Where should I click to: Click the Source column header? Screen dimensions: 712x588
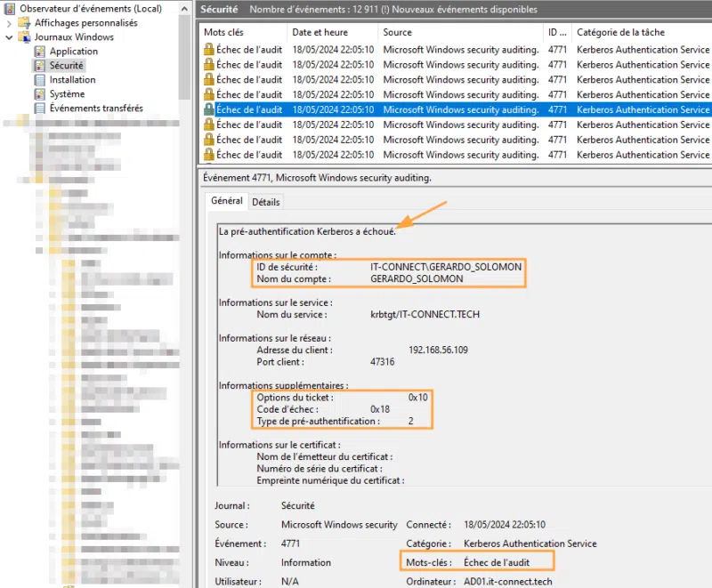pos(398,32)
